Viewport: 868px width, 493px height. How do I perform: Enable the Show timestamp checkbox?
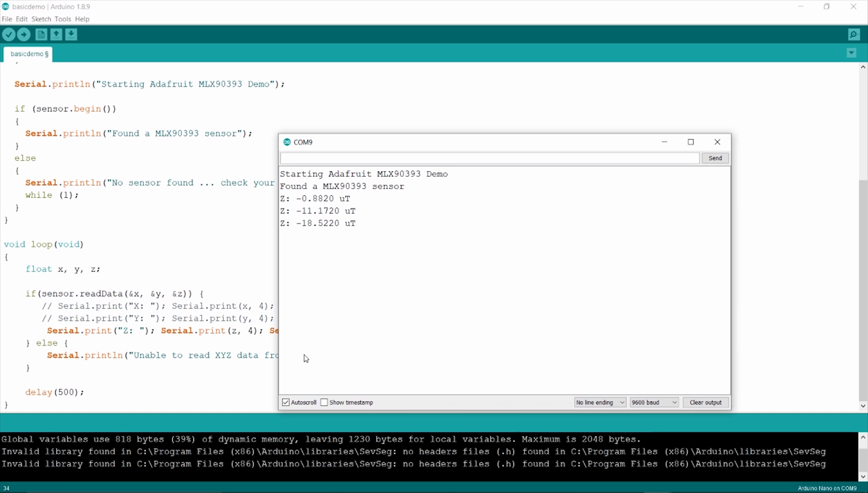pyautogui.click(x=324, y=403)
